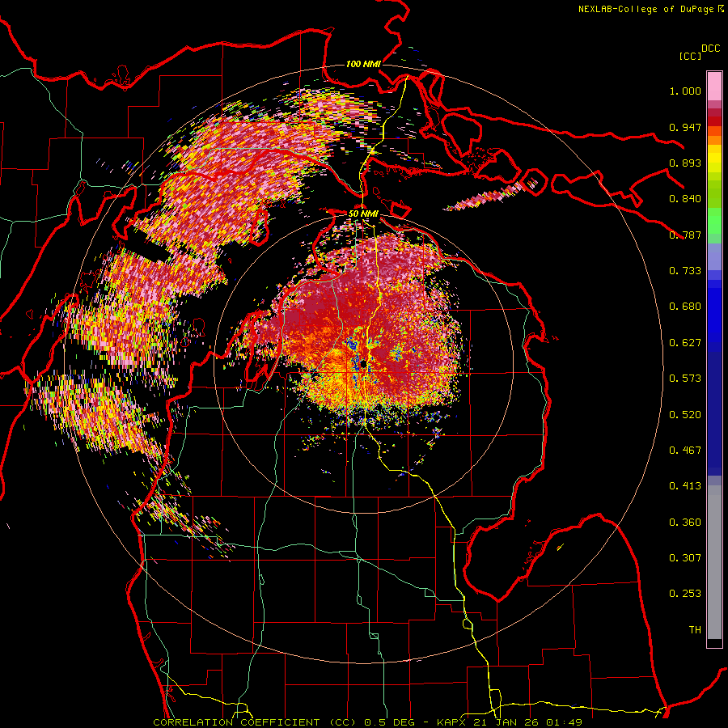Click the 0.680 legend value

coord(685,307)
